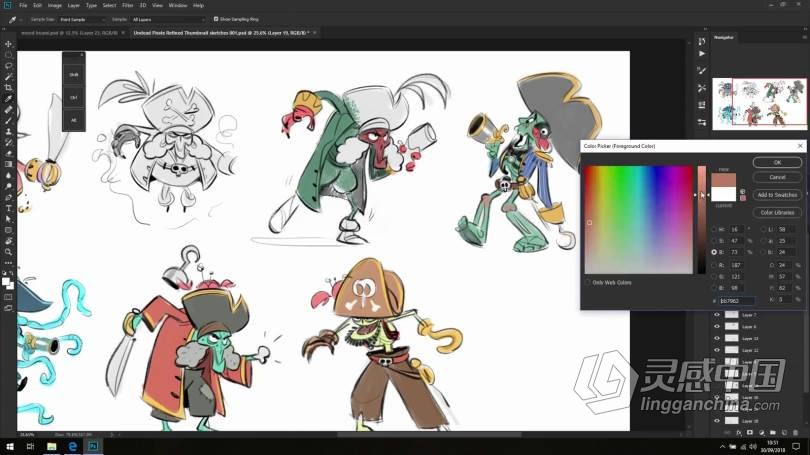The width and height of the screenshot is (810, 455).
Task: Click the web-safe color cube icon
Action: 743,192
